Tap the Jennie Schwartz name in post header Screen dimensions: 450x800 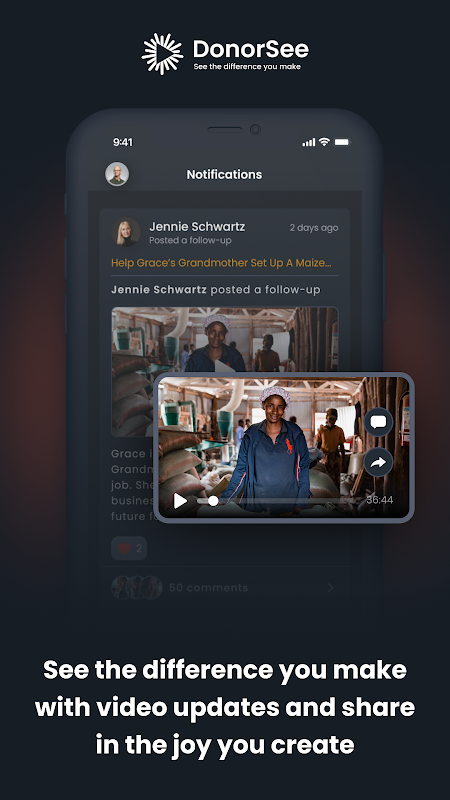pyautogui.click(x=197, y=227)
